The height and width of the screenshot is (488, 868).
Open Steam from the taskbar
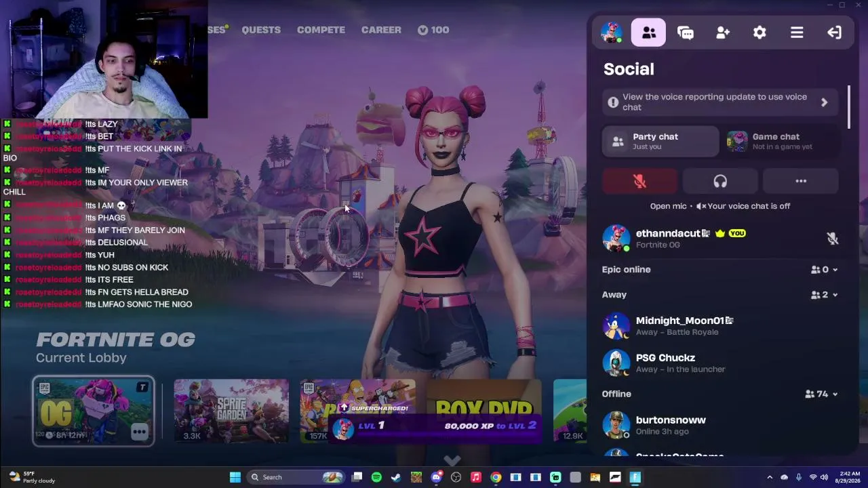pos(396,477)
